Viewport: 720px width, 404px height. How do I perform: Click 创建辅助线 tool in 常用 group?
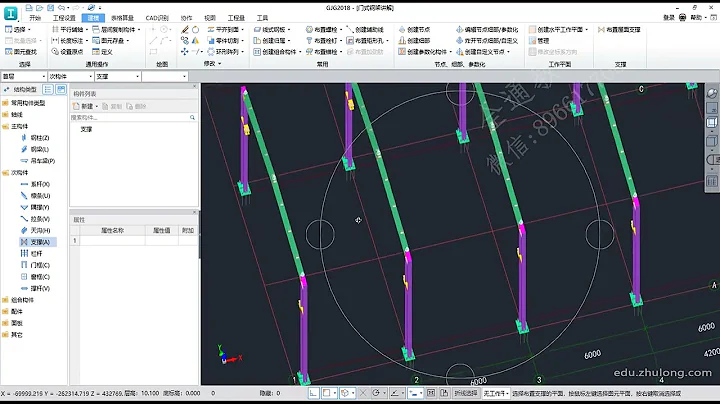coord(365,29)
